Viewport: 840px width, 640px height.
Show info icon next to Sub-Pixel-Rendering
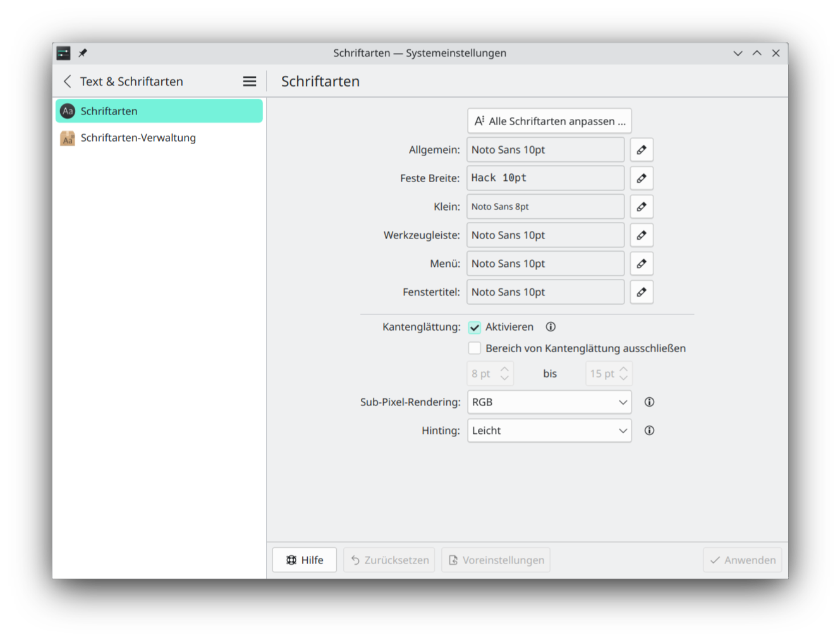coord(649,402)
